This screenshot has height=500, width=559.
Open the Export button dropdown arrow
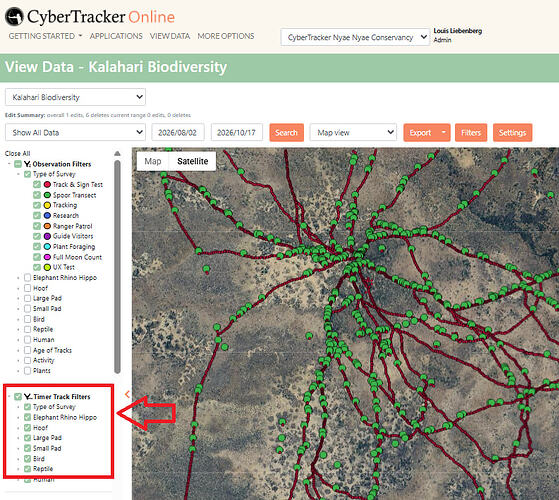[x=443, y=133]
